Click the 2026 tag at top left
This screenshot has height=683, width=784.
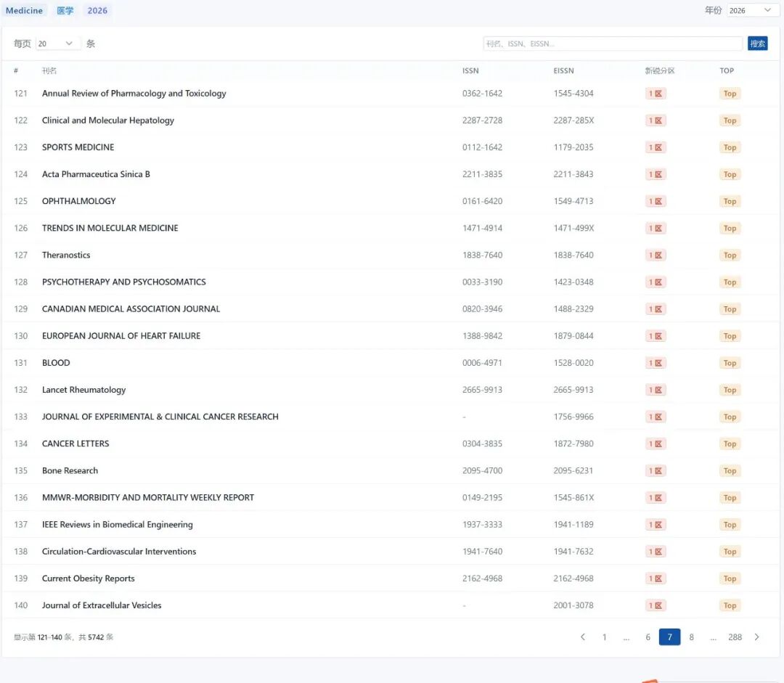(x=97, y=10)
